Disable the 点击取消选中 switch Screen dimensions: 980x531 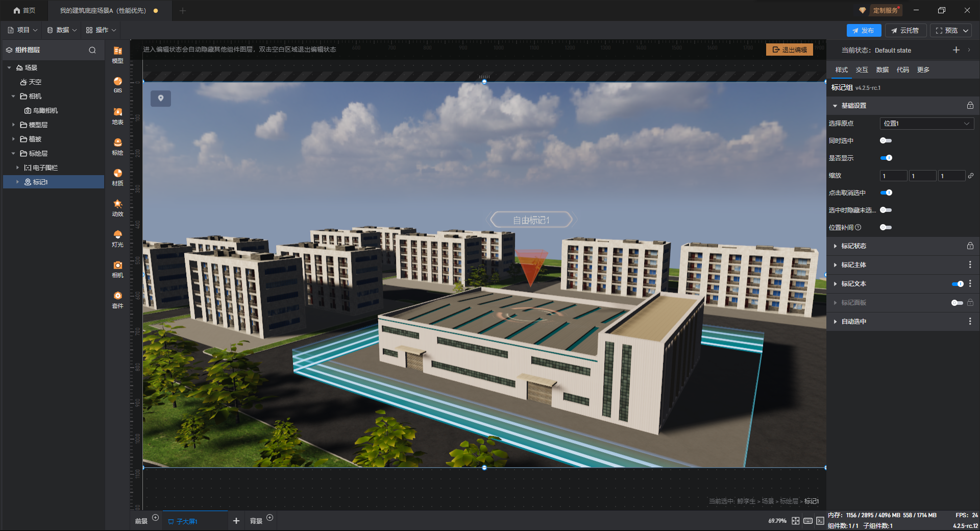pos(887,192)
